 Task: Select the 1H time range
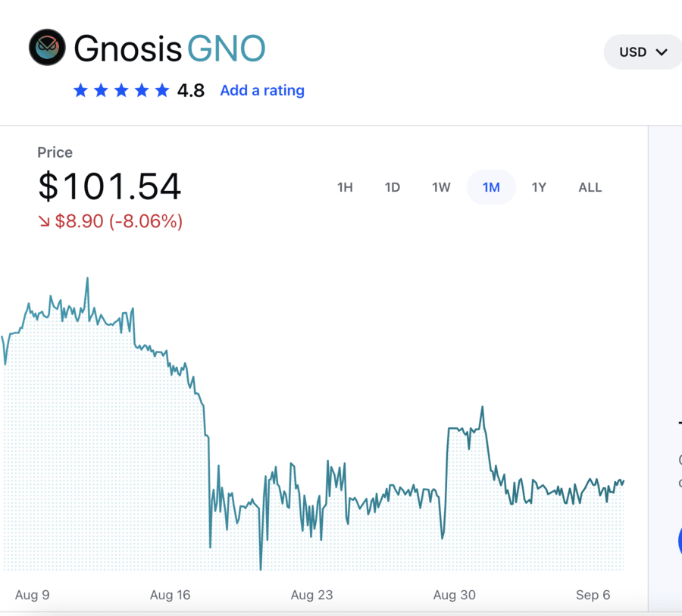tap(345, 187)
